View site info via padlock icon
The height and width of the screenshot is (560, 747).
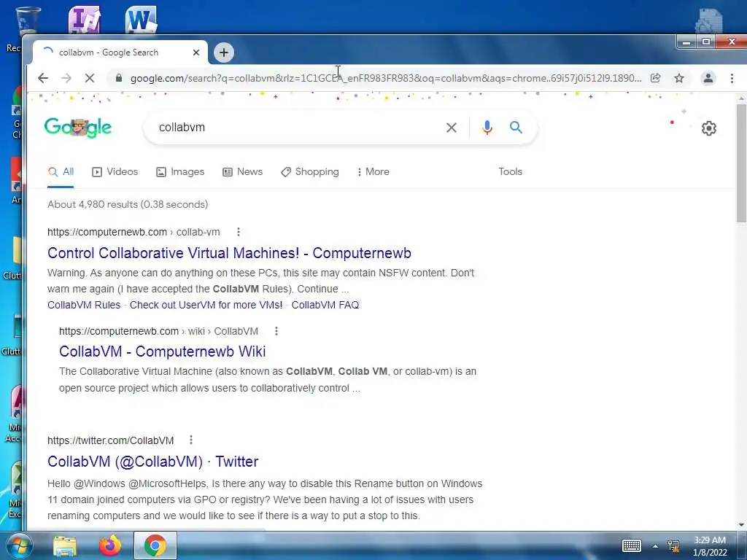click(x=119, y=78)
